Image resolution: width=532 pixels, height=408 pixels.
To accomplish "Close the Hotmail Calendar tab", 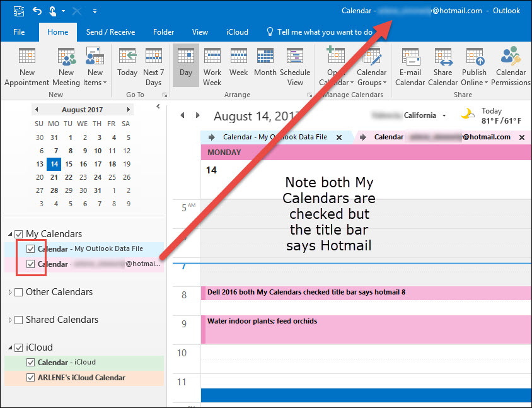I will 522,137.
